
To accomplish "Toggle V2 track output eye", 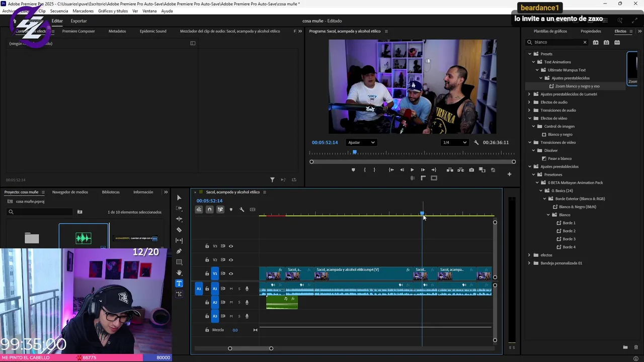I will click(x=231, y=260).
